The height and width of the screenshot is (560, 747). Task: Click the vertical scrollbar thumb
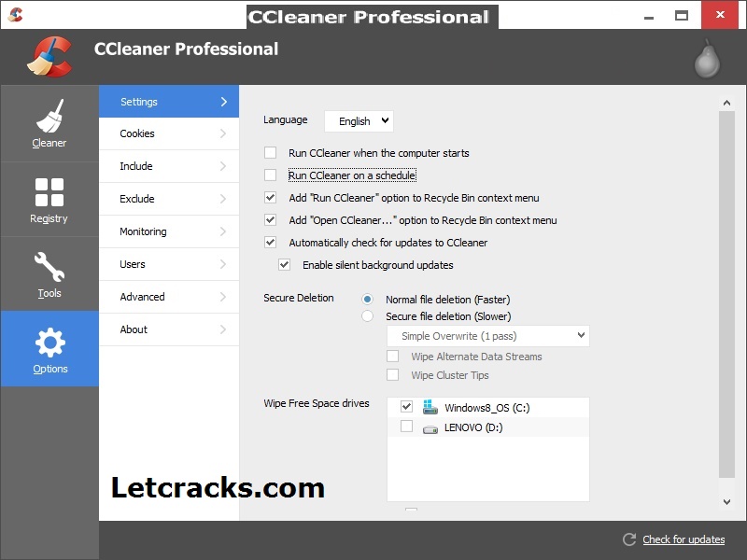point(726,294)
